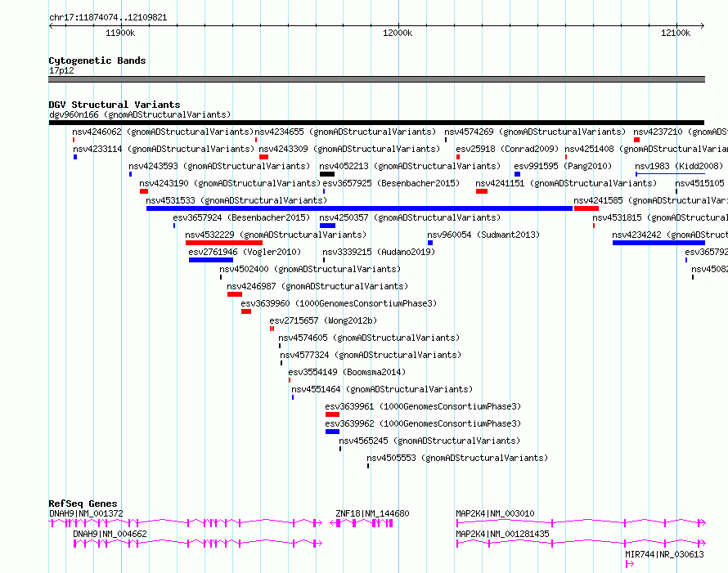This screenshot has height=573, width=728.
Task: Open the nsv4246062 variant label
Action: tap(163, 132)
